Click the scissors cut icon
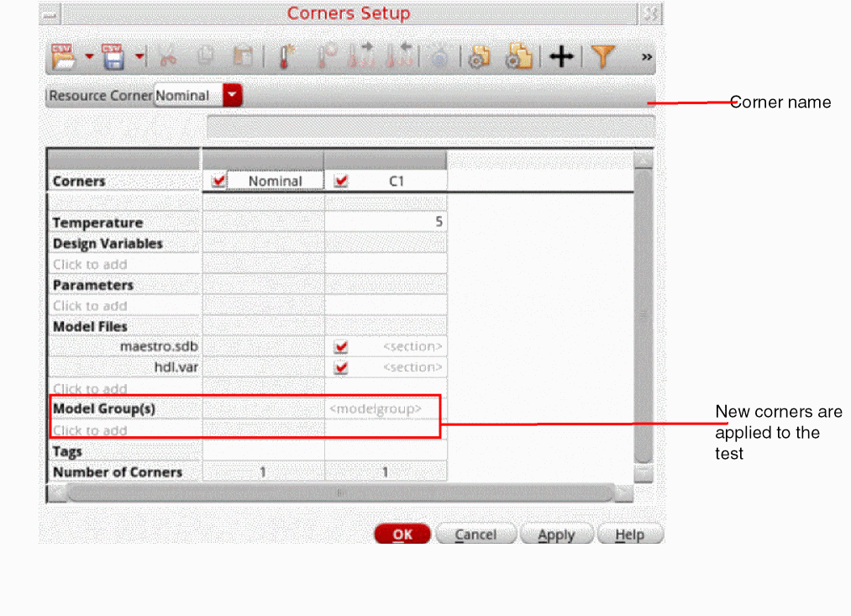This screenshot has width=851, height=616. pos(168,56)
